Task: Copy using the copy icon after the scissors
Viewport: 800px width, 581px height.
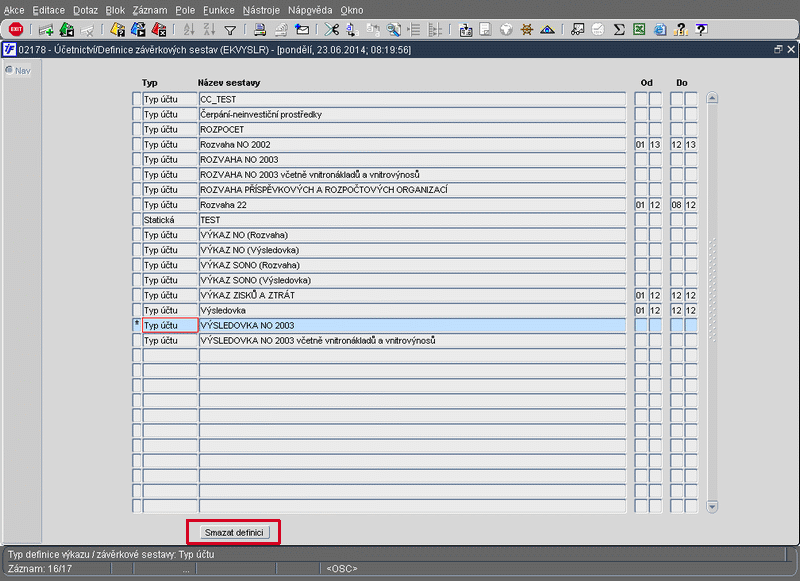Action: point(352,30)
